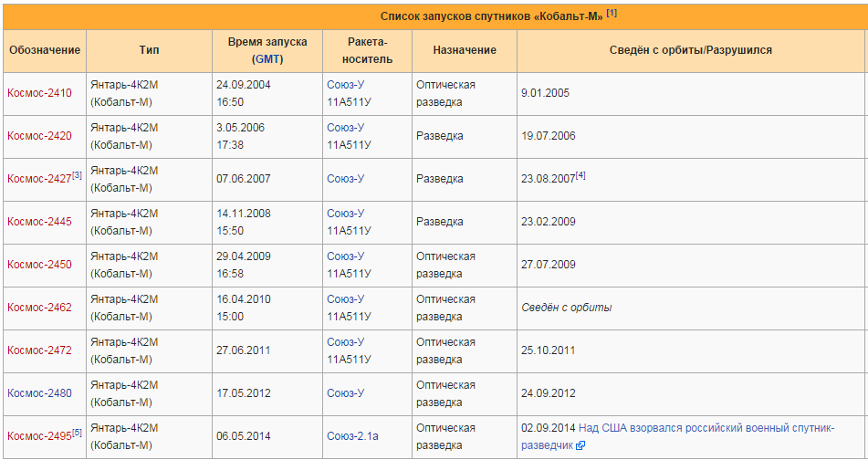Follow the GMT link in the header
This screenshot has height=460, width=868.
pyautogui.click(x=267, y=59)
